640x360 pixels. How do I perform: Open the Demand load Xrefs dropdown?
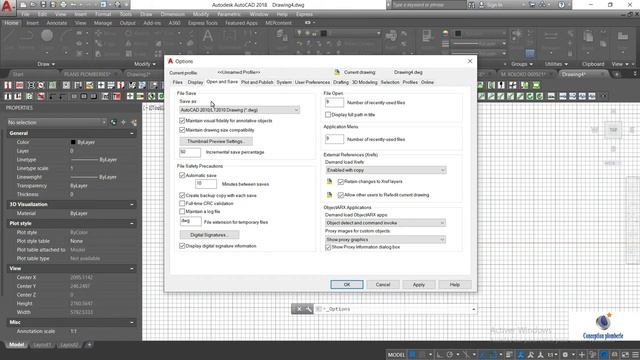[x=386, y=170]
